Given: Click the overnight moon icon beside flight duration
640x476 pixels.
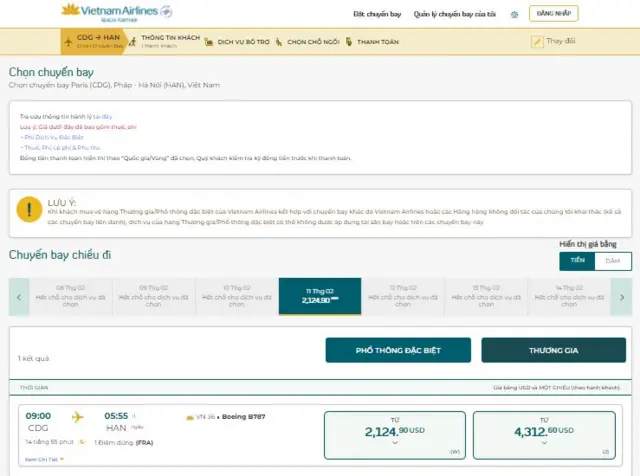Looking at the screenshot, I should coord(82,442).
